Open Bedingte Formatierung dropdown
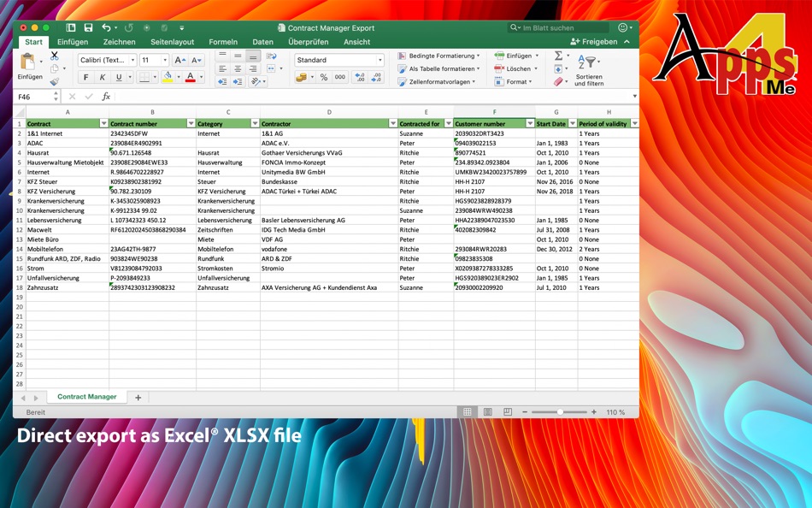The width and height of the screenshot is (812, 508). [438, 56]
